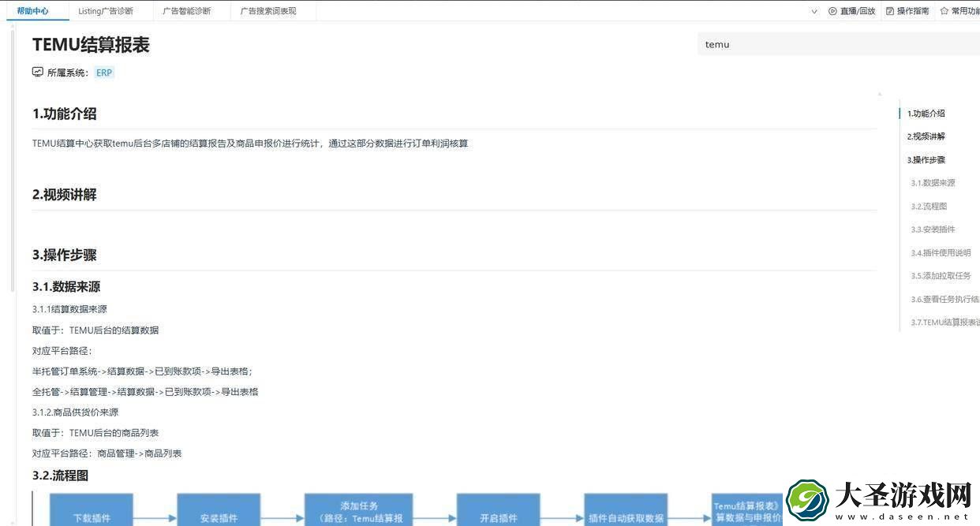The width and height of the screenshot is (980, 526).
Task: Click the 商品管理->商品列表 path line
Action: (107, 453)
